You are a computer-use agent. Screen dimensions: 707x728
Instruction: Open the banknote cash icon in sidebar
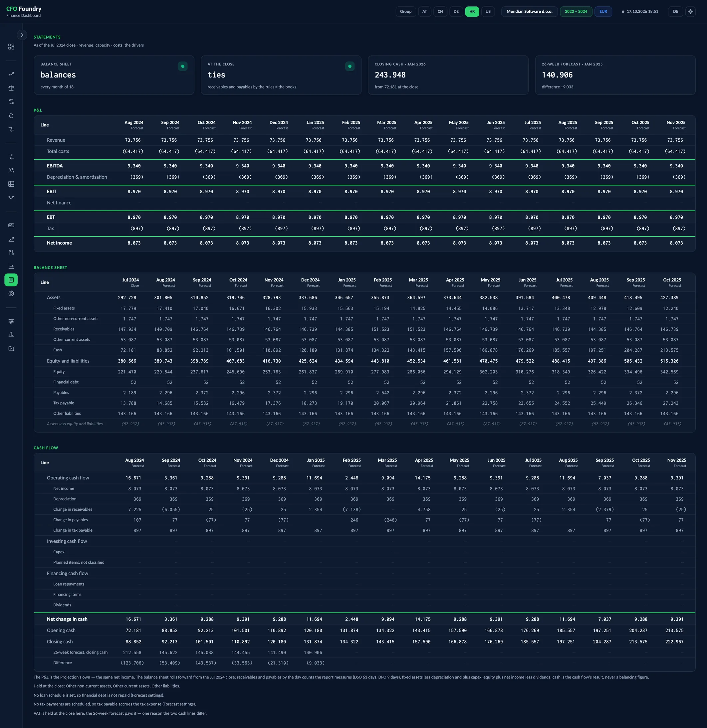coord(11,225)
